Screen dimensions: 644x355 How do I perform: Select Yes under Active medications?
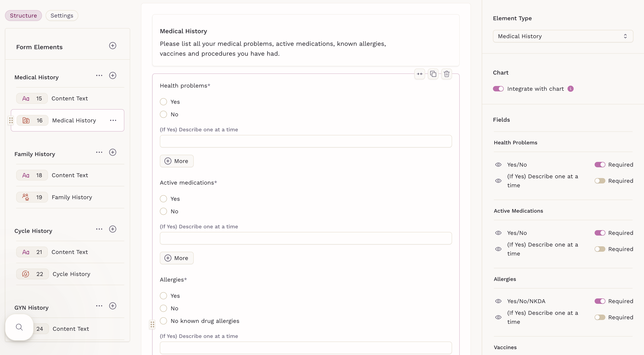(163, 199)
